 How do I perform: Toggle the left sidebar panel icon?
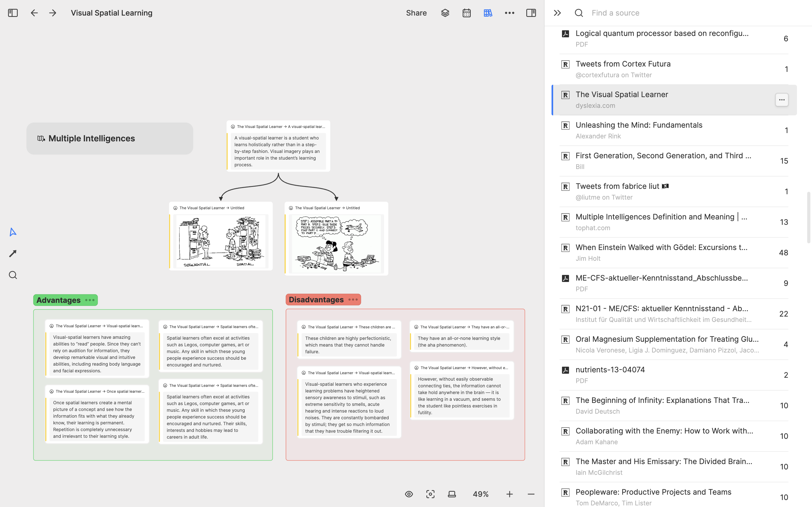[13, 13]
